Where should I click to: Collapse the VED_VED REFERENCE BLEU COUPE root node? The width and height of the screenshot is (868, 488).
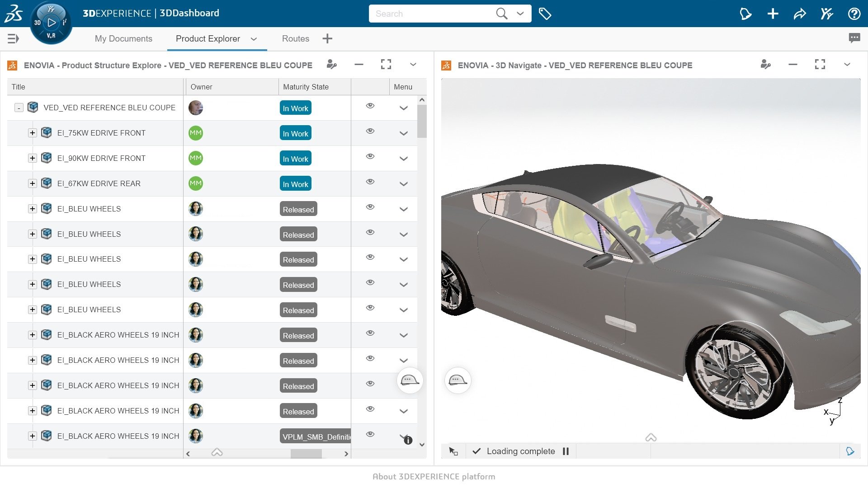tap(19, 108)
